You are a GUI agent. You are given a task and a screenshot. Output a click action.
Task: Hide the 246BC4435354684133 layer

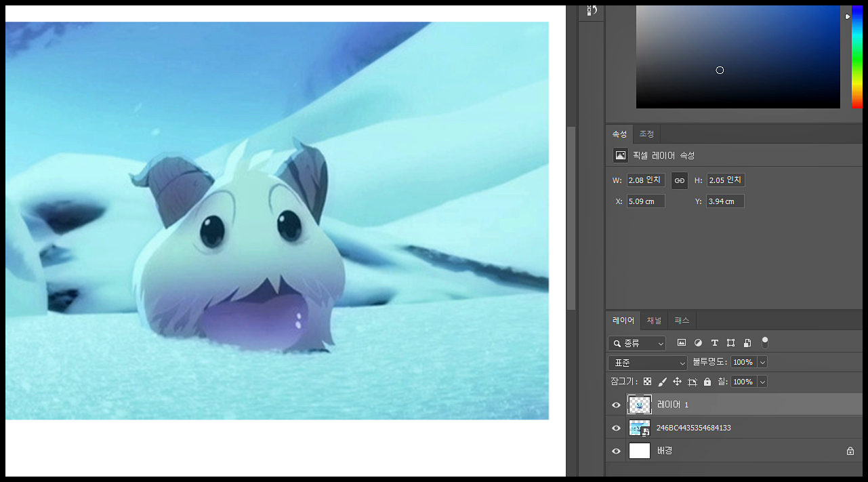pos(616,428)
